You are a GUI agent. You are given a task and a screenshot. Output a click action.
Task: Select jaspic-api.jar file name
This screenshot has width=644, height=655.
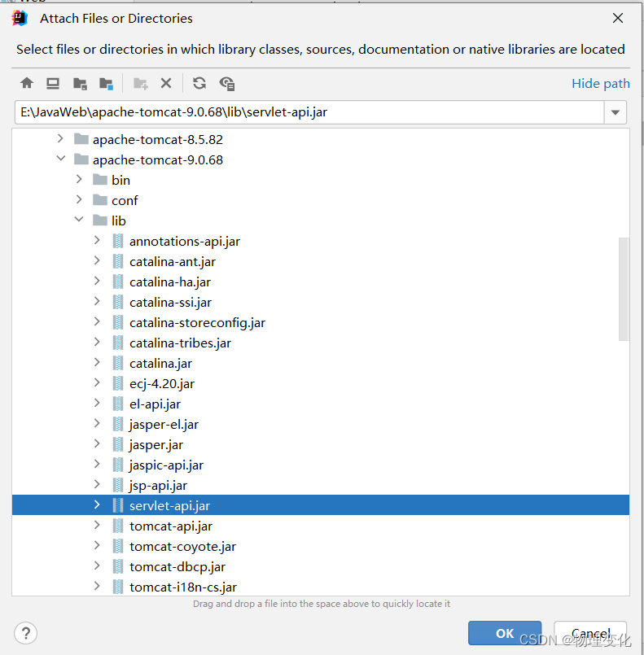166,465
